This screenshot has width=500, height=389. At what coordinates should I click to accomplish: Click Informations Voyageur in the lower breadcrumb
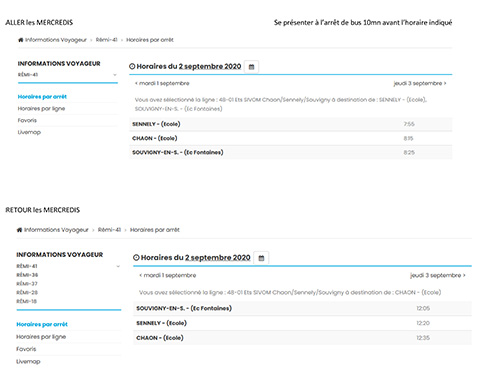pos(56,230)
